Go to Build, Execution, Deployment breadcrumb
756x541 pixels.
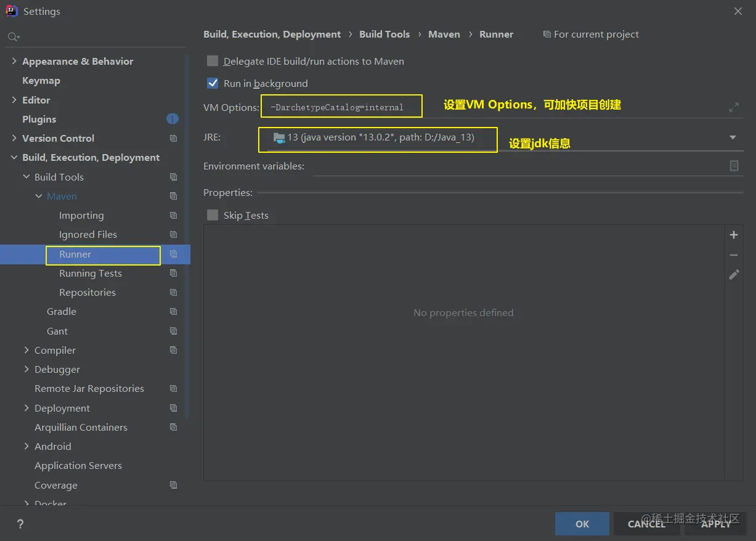[x=272, y=35]
